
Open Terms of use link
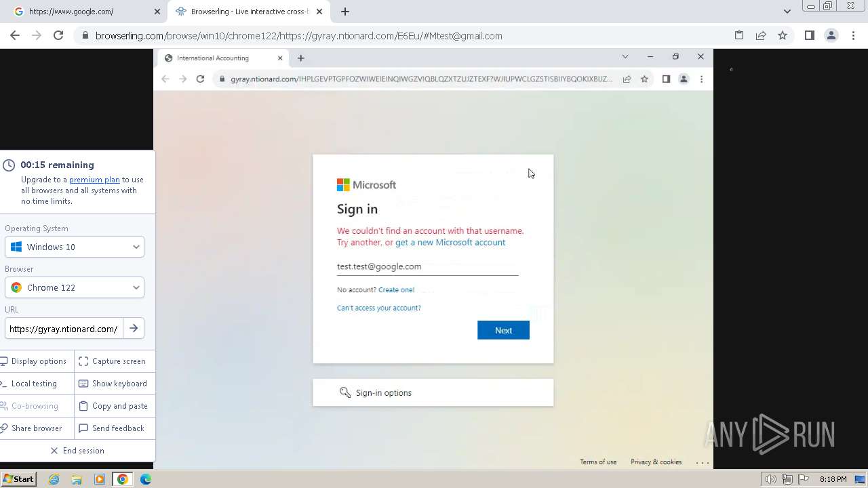click(598, 462)
